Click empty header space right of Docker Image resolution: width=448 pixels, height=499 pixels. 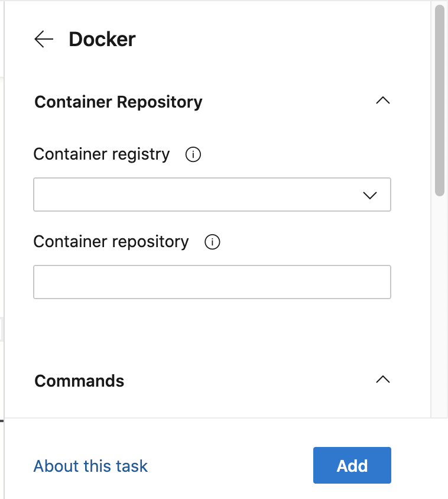[266, 40]
